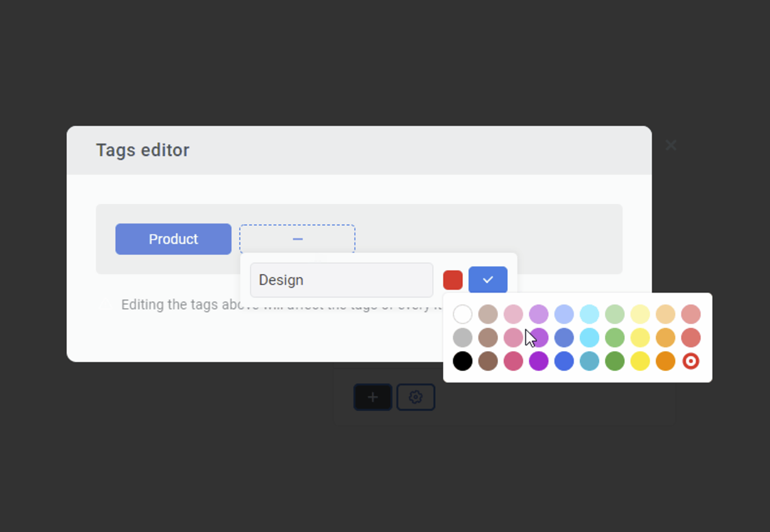Click the selected red swatch with the ring
The image size is (770, 532).
[691, 361]
